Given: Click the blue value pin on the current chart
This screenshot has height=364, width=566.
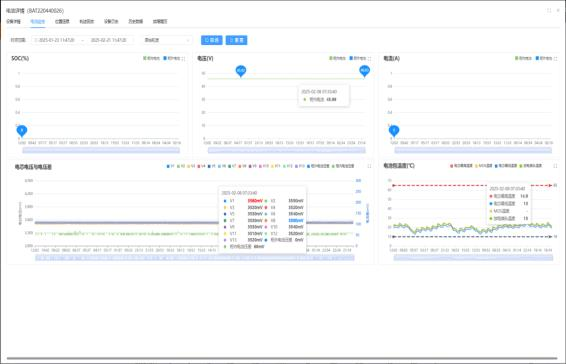Looking at the screenshot, I should 394,131.
